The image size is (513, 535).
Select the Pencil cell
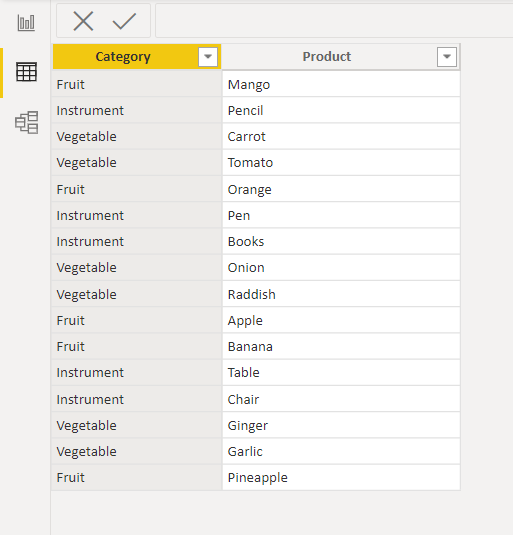(341, 110)
